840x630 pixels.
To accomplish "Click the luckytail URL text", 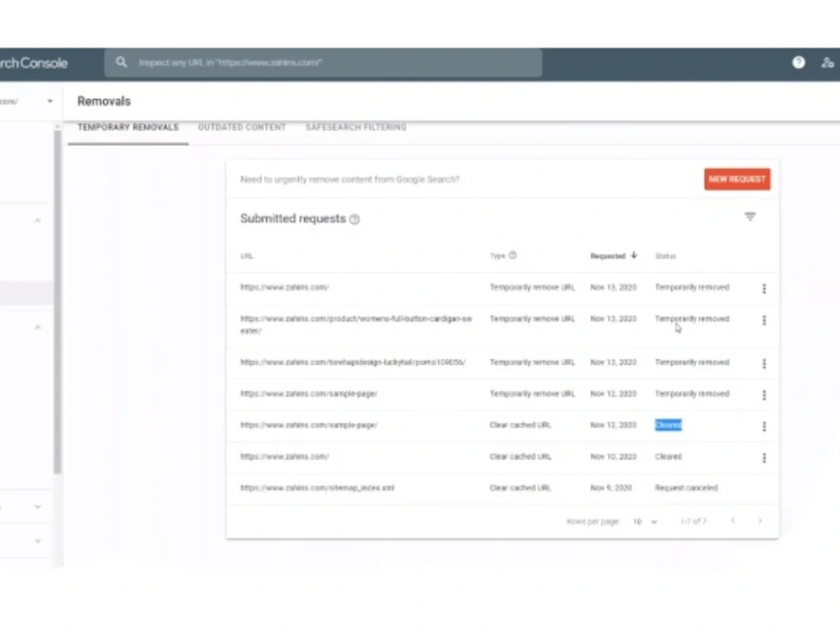I will [x=353, y=363].
